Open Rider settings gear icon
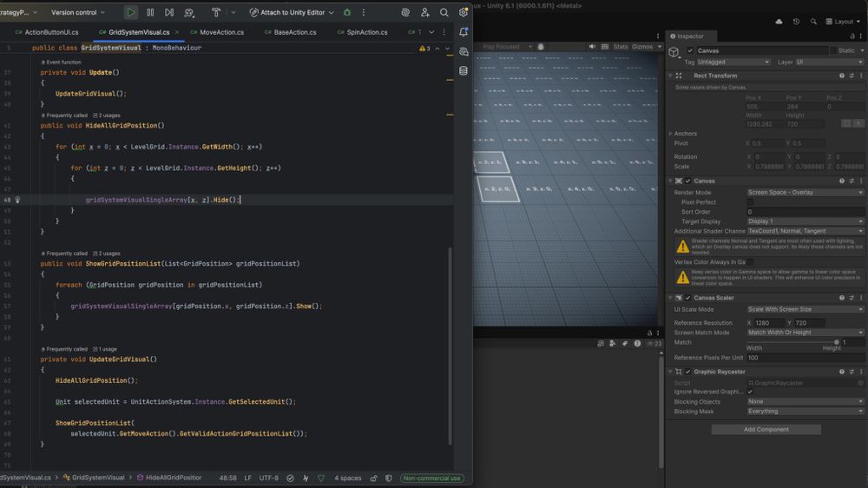This screenshot has height=488, width=868. (x=464, y=13)
